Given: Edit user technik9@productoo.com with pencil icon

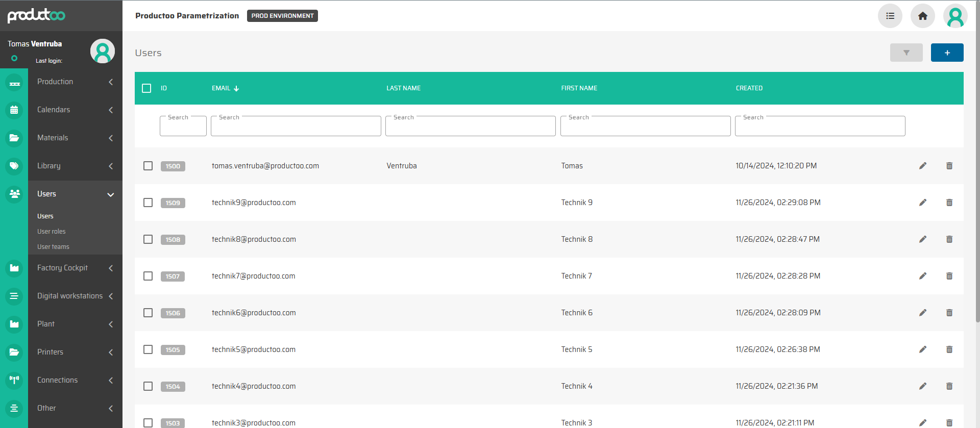Looking at the screenshot, I should click(x=922, y=203).
